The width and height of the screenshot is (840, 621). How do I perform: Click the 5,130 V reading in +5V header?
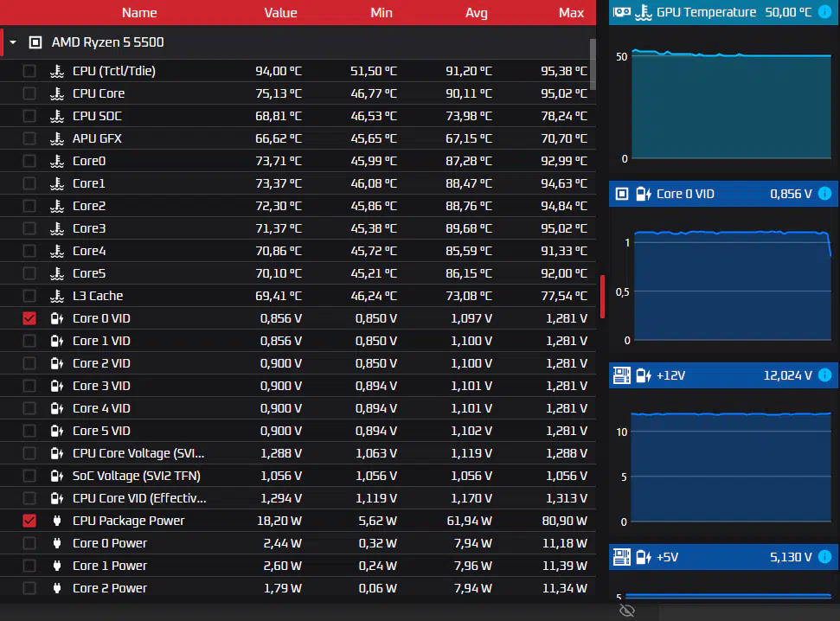pyautogui.click(x=791, y=557)
